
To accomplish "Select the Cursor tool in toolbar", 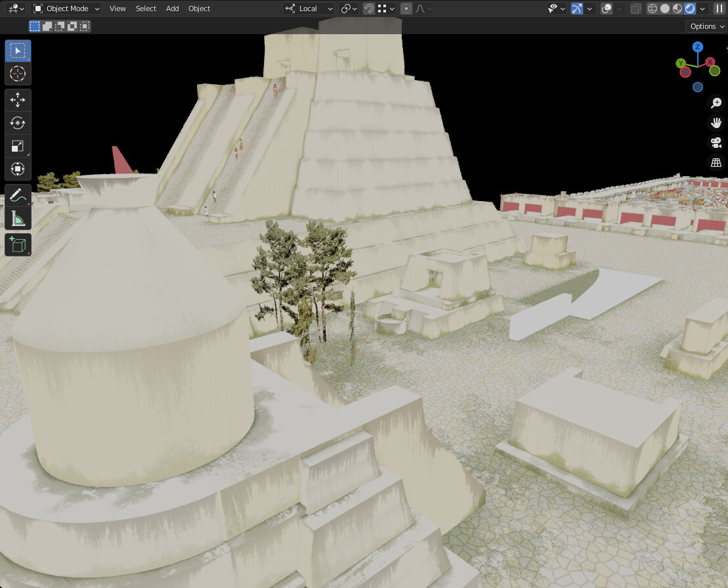I will coord(18,74).
